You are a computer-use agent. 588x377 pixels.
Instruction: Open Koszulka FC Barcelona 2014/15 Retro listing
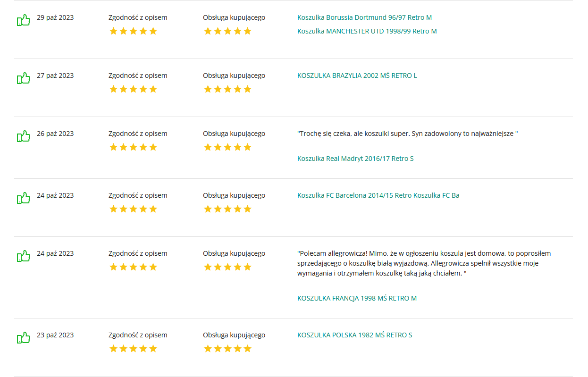click(378, 195)
